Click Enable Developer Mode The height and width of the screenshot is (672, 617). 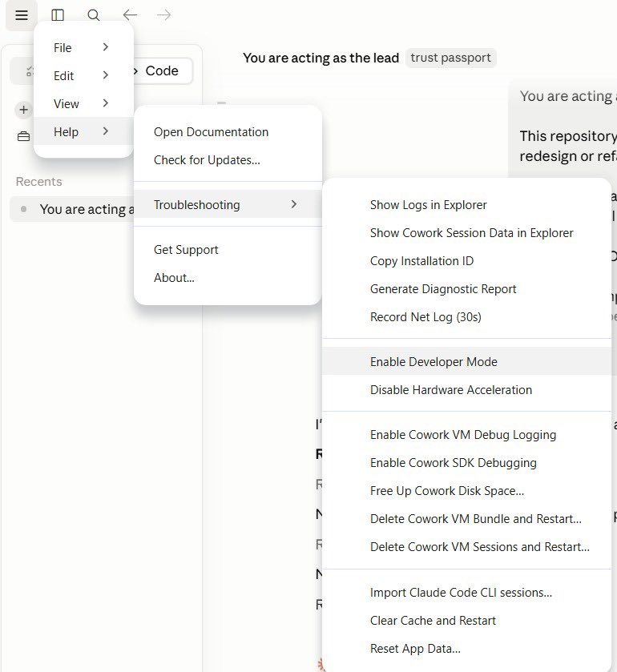click(x=466, y=361)
